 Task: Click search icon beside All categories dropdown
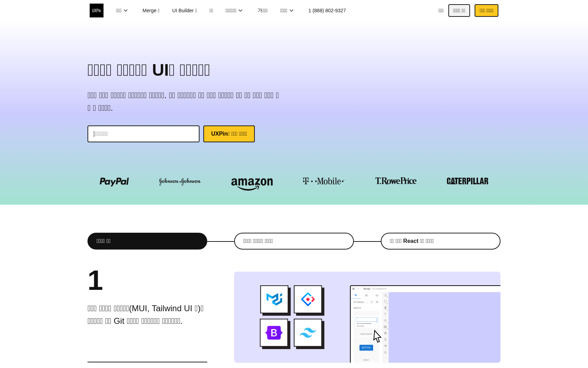tap(372, 302)
